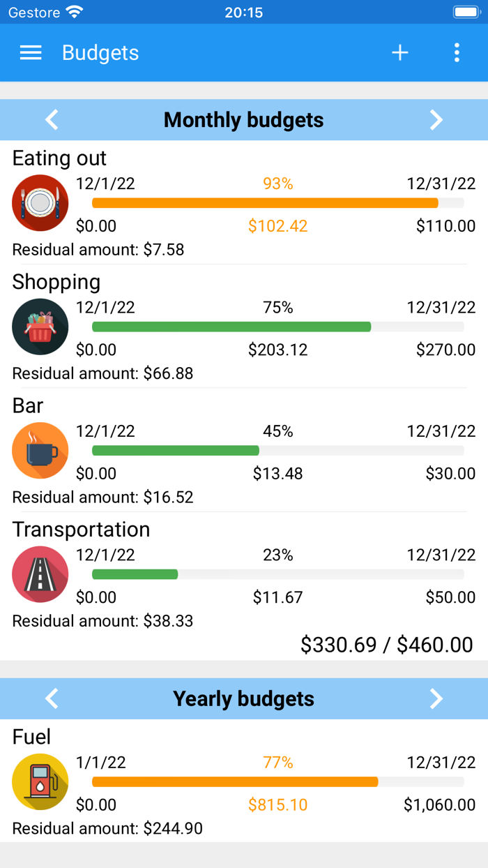Navigate to the previous year of budgets
This screenshot has height=868, width=488.
tap(52, 698)
